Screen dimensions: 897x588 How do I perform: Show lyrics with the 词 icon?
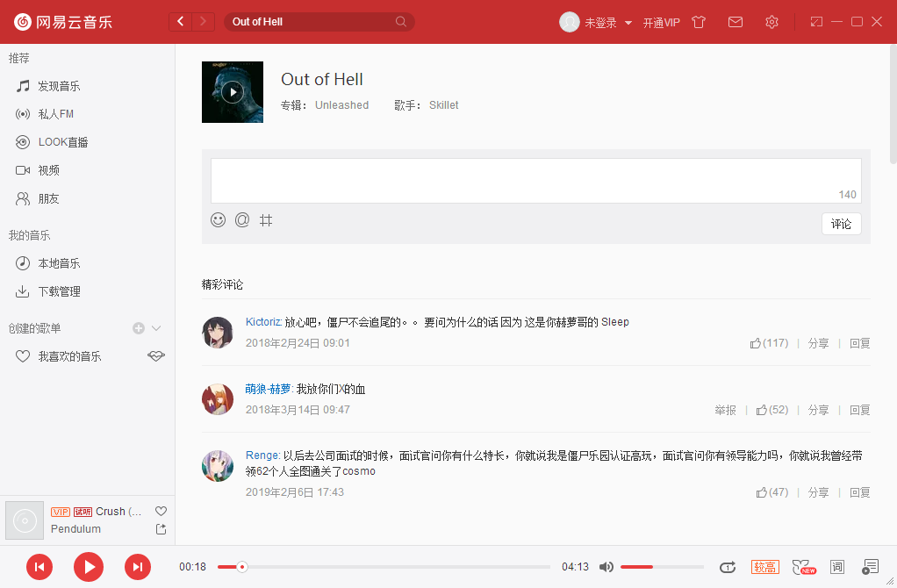(x=836, y=567)
